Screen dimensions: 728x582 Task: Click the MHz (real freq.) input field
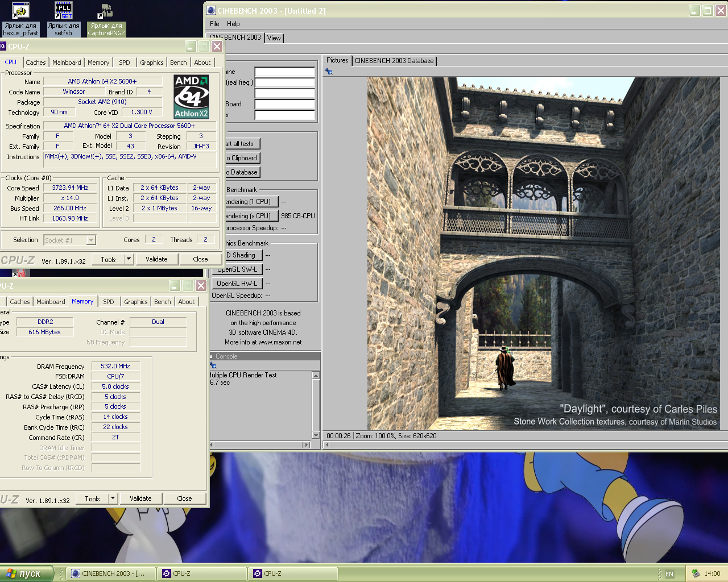pyautogui.click(x=285, y=82)
